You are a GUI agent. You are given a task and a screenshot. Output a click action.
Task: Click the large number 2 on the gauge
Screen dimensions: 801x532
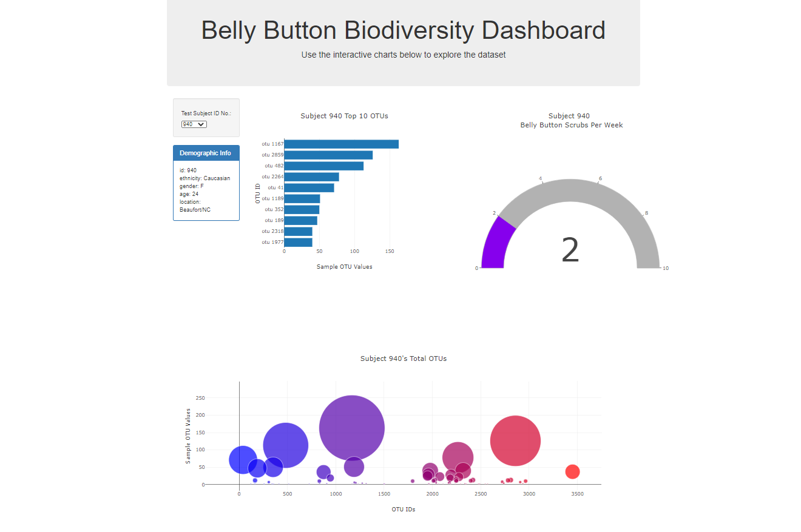(x=569, y=249)
